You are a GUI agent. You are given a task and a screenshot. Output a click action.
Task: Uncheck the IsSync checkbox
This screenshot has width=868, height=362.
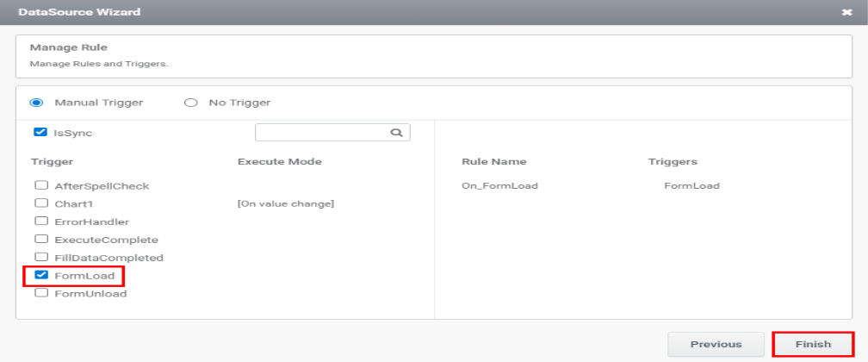click(x=40, y=133)
